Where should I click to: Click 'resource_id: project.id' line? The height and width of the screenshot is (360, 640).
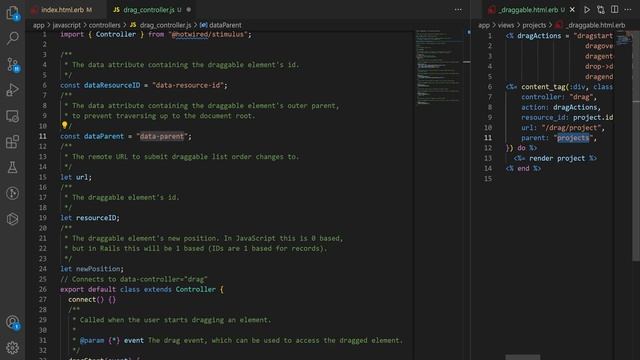(x=567, y=117)
